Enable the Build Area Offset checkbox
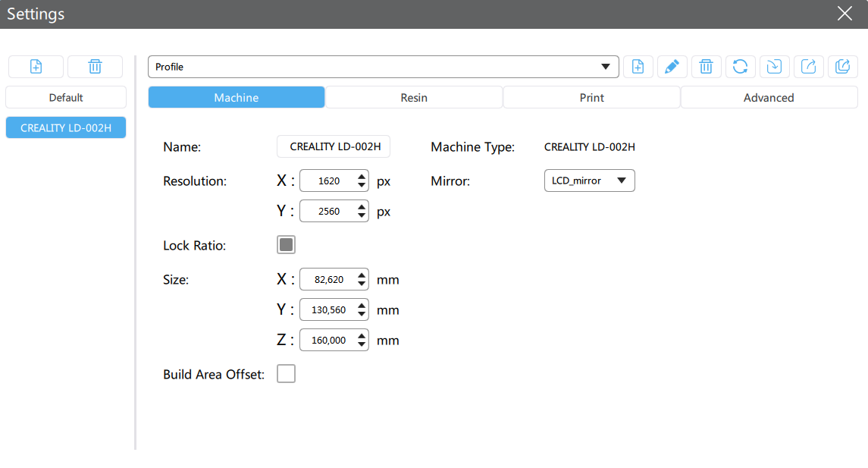Screen dimensions: 868x468 pos(286,374)
